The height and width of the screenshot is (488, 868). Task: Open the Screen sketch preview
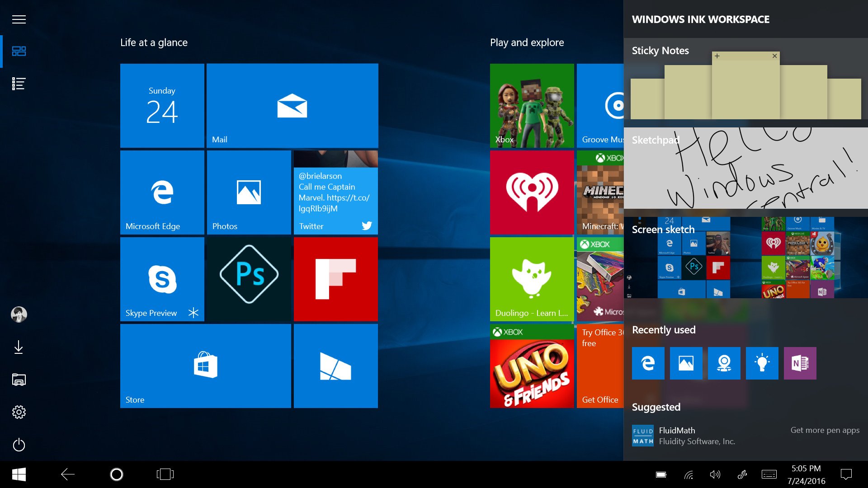coord(746,258)
